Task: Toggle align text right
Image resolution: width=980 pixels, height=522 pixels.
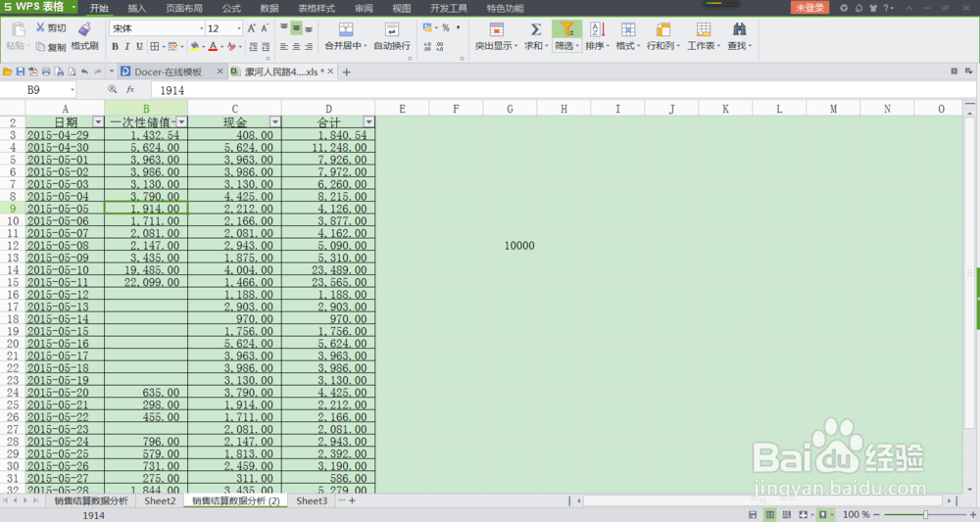Action: click(x=309, y=47)
